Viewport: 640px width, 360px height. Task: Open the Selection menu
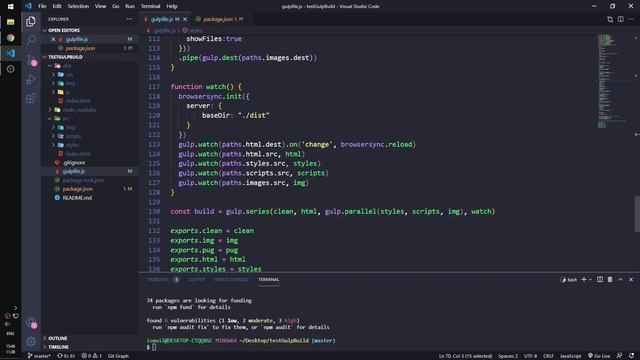tap(78, 6)
